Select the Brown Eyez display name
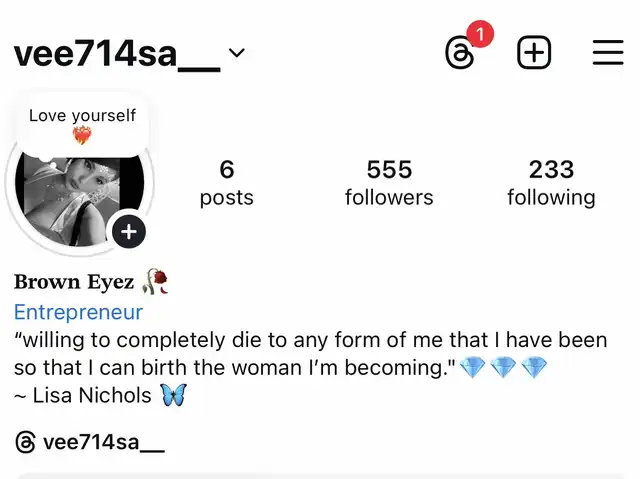Screen dimensions: 640x479 [x=74, y=282]
